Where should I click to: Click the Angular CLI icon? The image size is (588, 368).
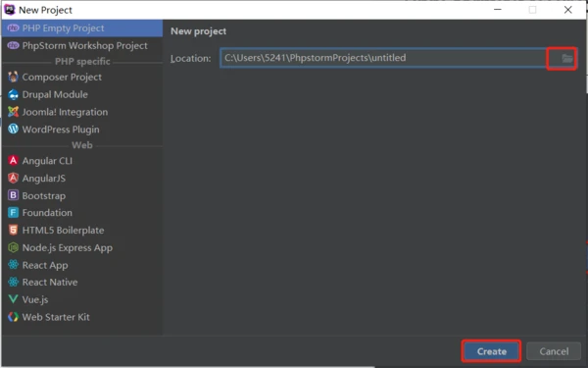point(13,161)
